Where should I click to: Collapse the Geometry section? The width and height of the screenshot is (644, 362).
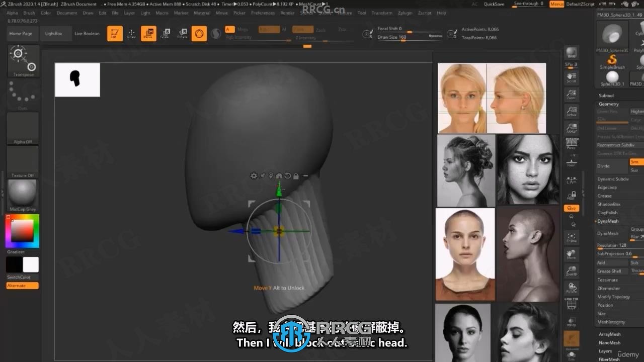click(609, 104)
